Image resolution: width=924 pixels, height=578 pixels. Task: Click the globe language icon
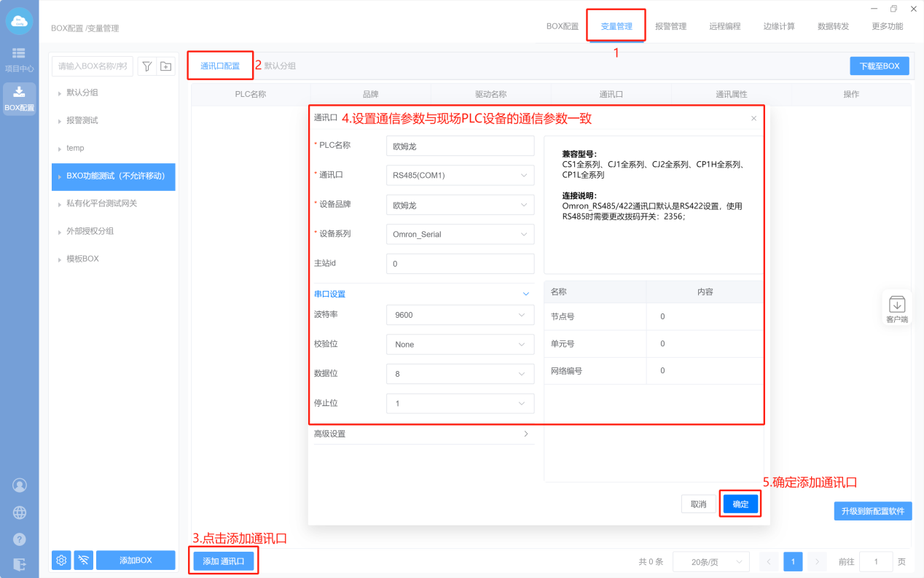pyautogui.click(x=20, y=512)
